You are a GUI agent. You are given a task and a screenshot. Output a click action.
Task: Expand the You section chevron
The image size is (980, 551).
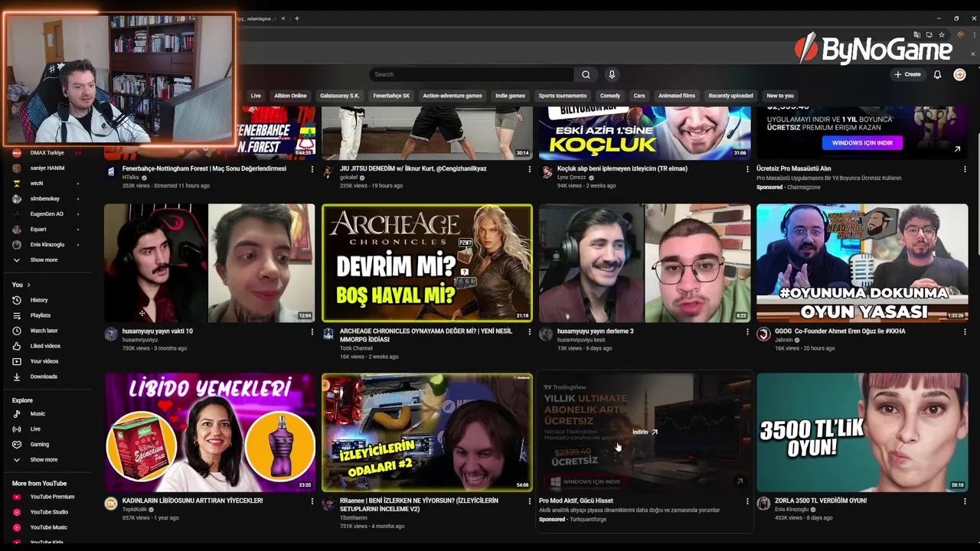[29, 285]
